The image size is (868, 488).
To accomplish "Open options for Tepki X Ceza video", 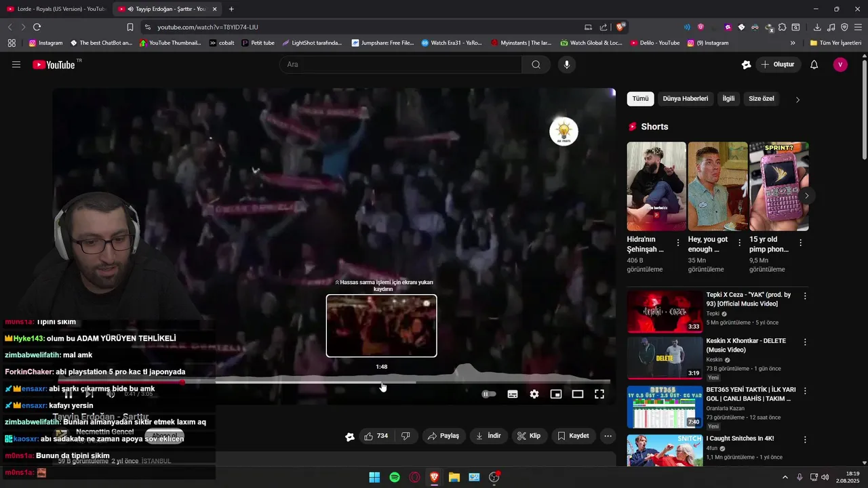I will (805, 296).
